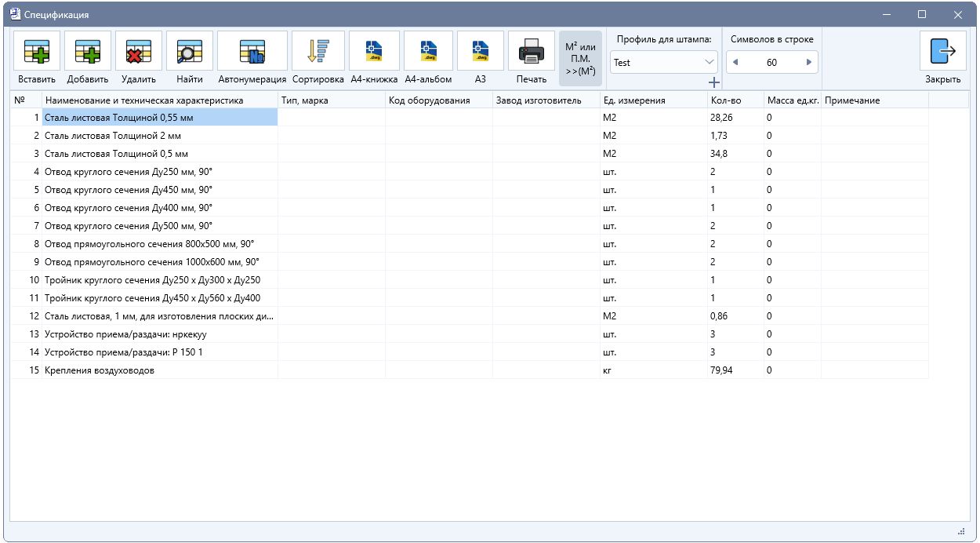Select Отвод прямоугольного сечения 1000х600 мм row
The height and width of the screenshot is (543, 980).
[x=469, y=262]
